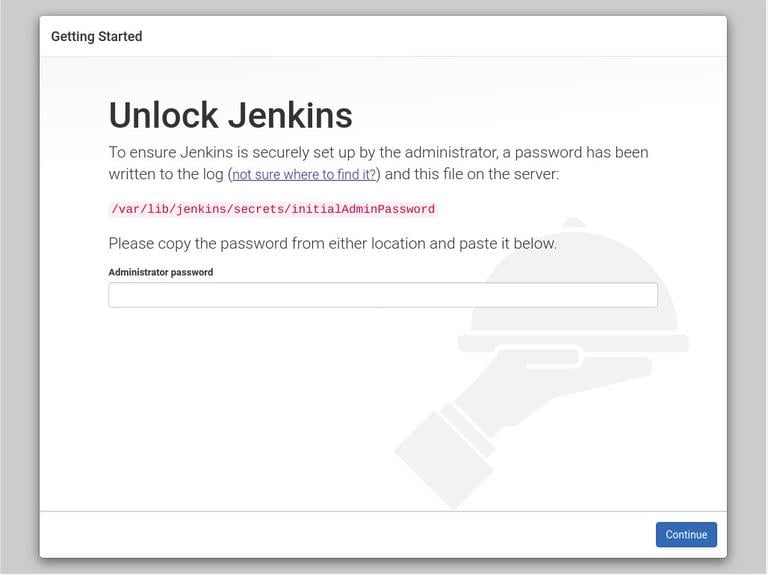Click the butler's serving tray graphic
The width and height of the screenshot is (768, 575).
coord(573,343)
